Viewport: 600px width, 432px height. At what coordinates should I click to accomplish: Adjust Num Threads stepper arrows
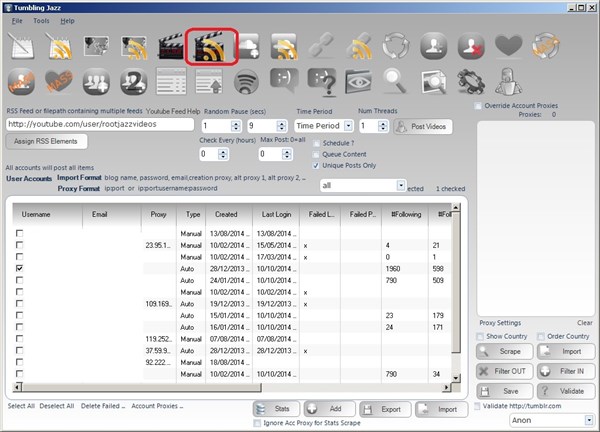pos(382,126)
